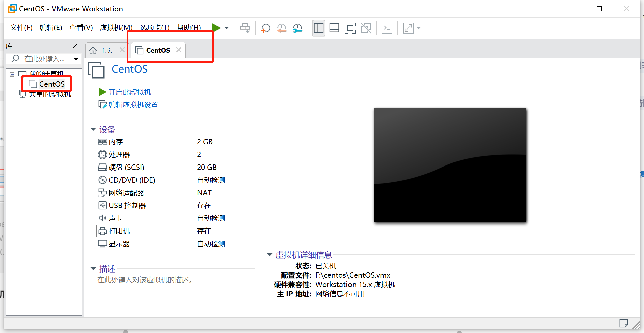Show the thumbnail bar view

point(334,28)
